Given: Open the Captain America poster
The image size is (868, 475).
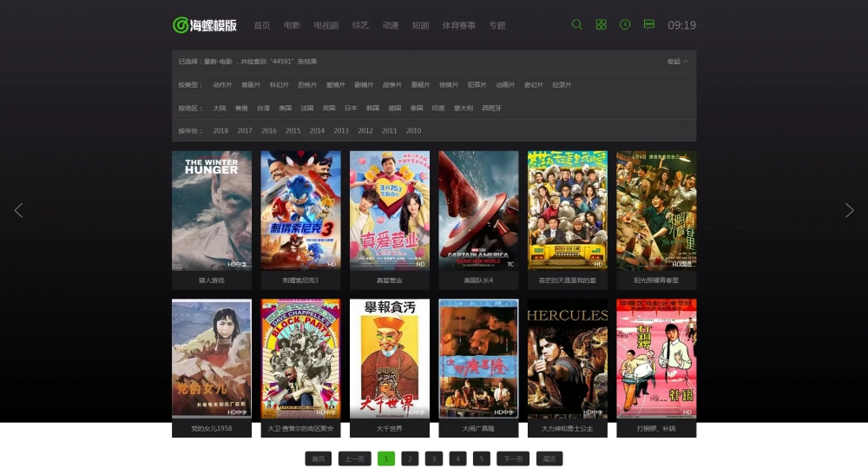Looking at the screenshot, I should point(479,211).
